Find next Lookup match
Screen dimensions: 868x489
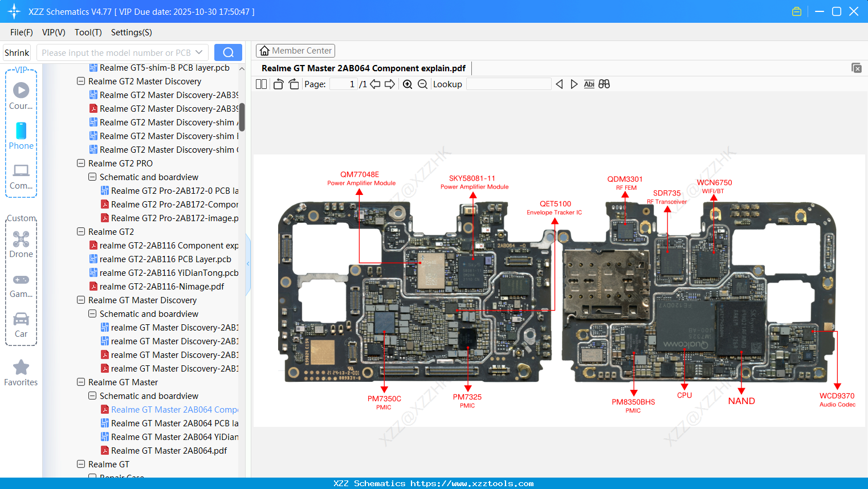tap(574, 84)
